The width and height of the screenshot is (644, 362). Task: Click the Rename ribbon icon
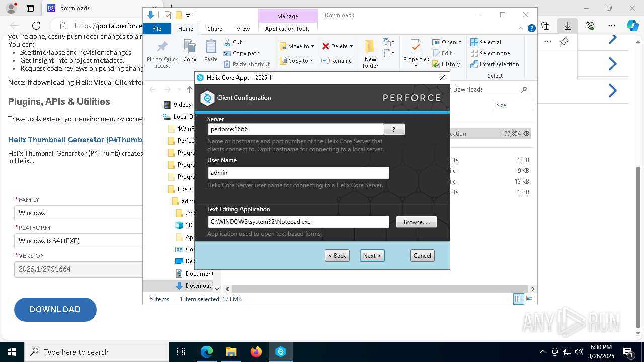pyautogui.click(x=326, y=61)
